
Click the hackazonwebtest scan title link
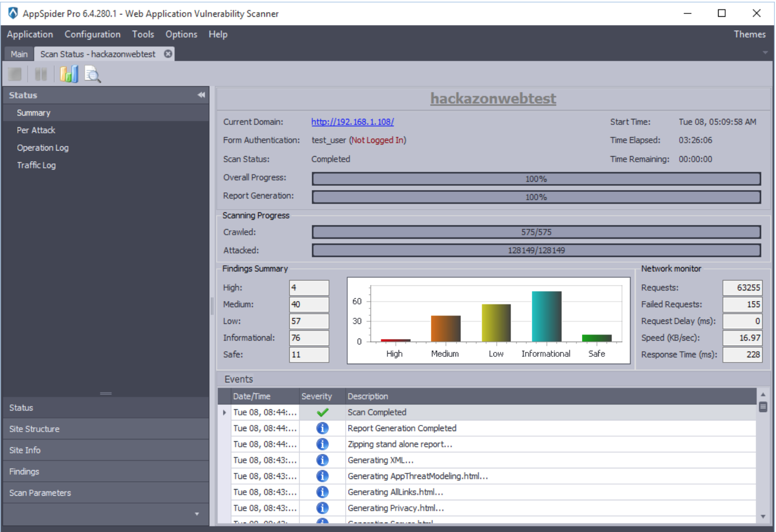pyautogui.click(x=493, y=99)
